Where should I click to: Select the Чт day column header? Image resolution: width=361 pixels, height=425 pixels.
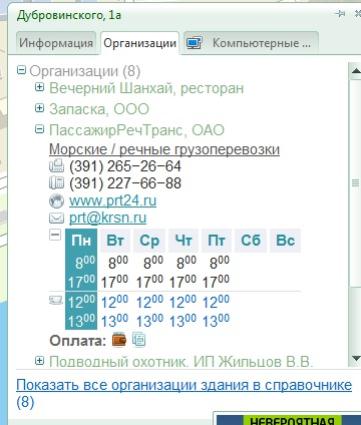183,240
